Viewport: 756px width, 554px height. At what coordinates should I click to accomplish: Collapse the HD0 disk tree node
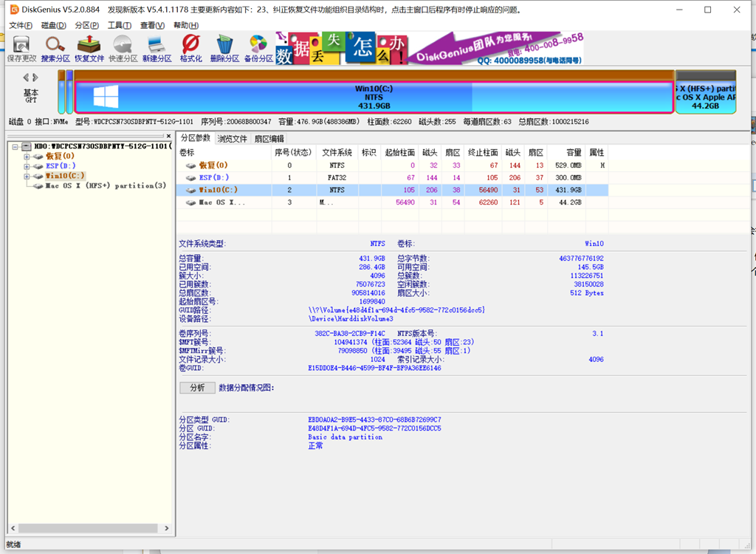point(15,146)
